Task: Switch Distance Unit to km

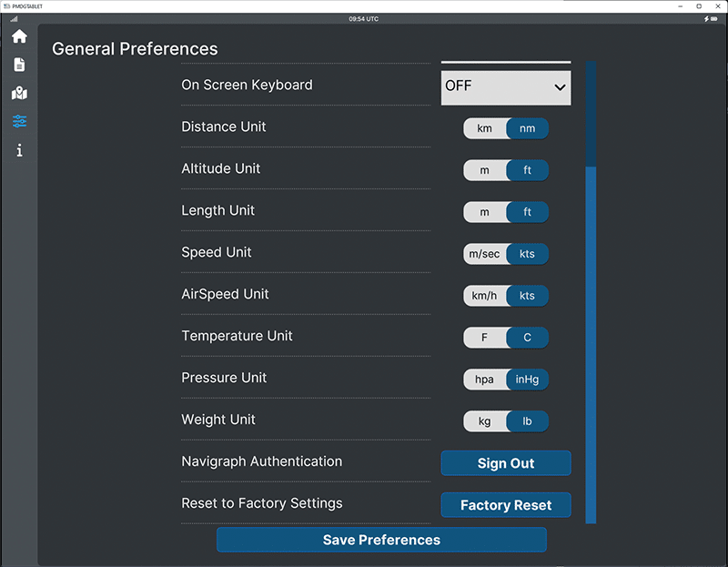Action: pos(484,128)
